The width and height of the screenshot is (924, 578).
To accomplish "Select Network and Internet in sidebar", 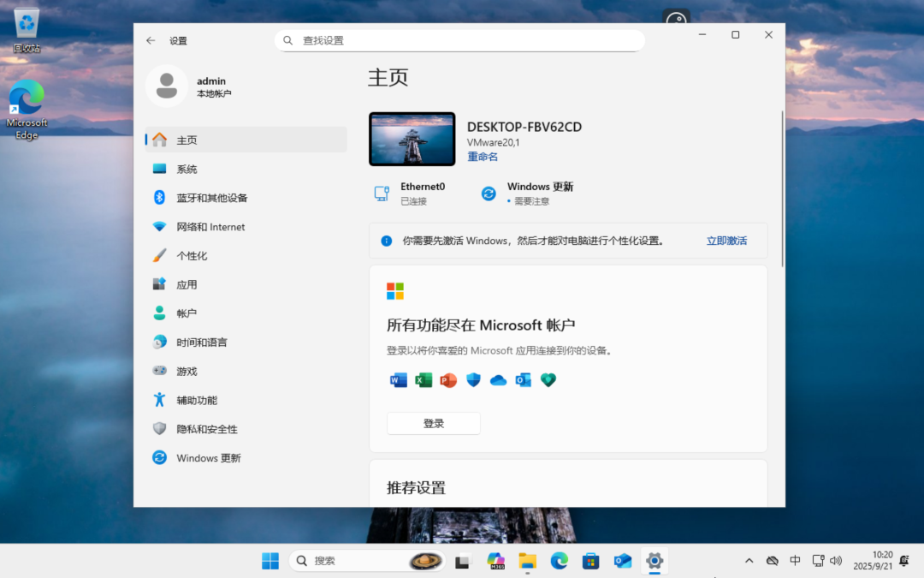I will (x=210, y=227).
